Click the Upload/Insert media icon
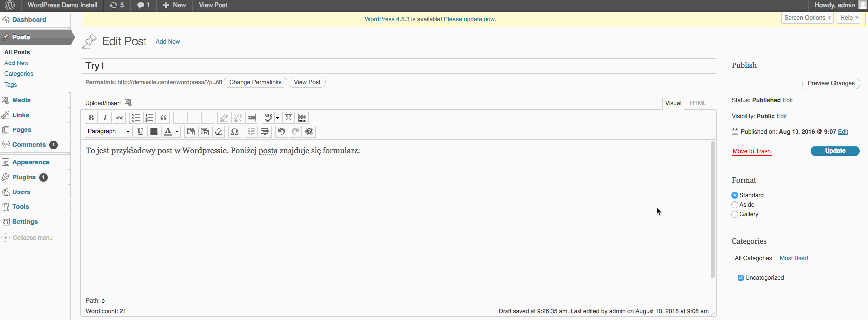Image resolution: width=868 pixels, height=320 pixels. [128, 102]
